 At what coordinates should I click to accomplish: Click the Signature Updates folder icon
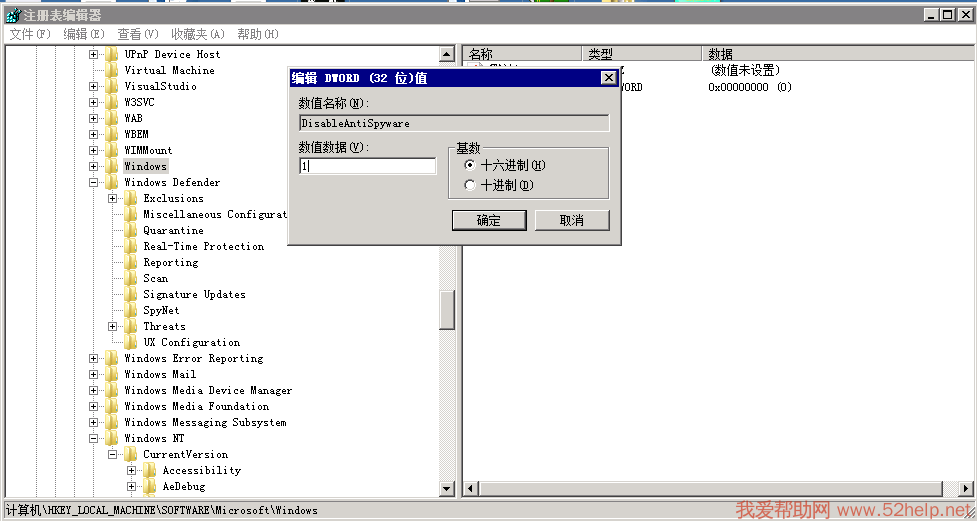tap(131, 295)
